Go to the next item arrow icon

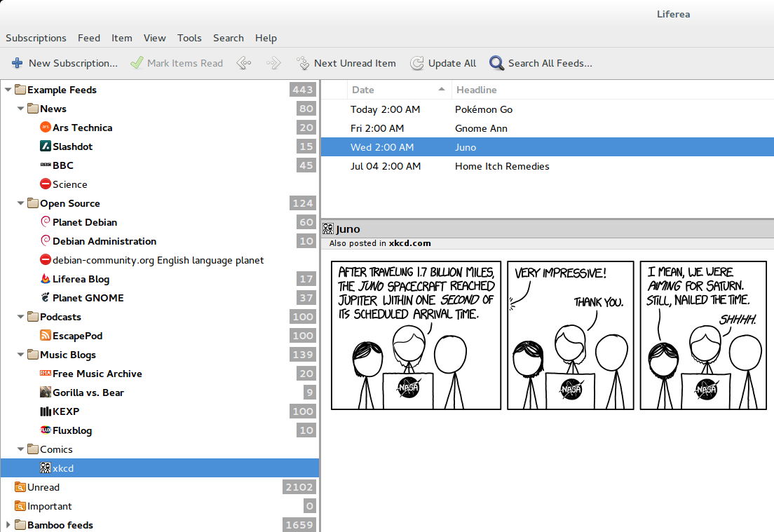273,63
